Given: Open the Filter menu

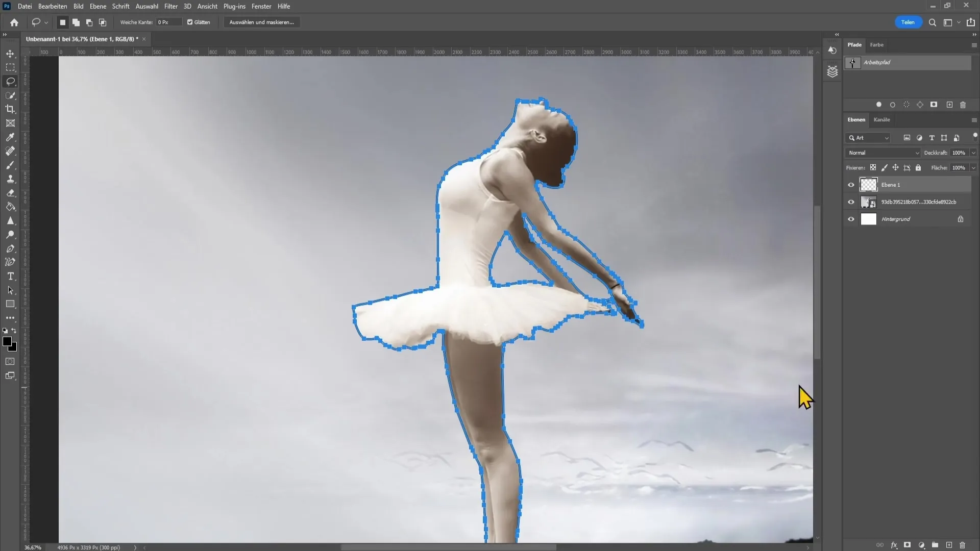Looking at the screenshot, I should point(170,6).
